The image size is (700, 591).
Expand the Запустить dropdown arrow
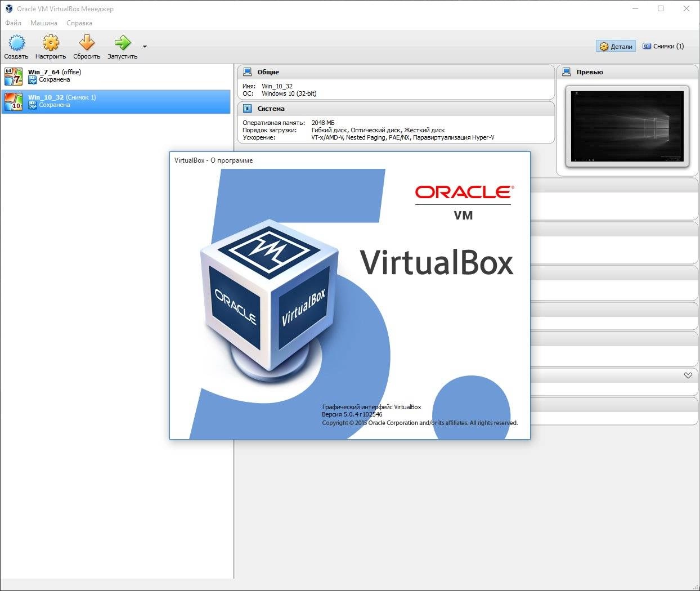pos(145,47)
